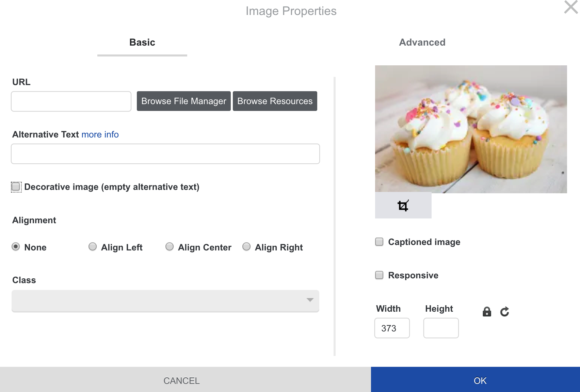
Task: Enable the Responsive checkbox
Action: 379,275
